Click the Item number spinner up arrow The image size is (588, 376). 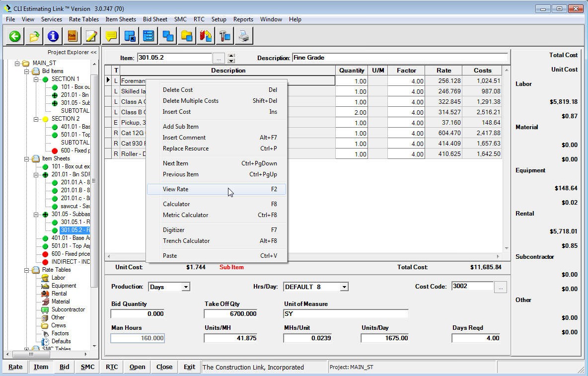click(x=231, y=56)
